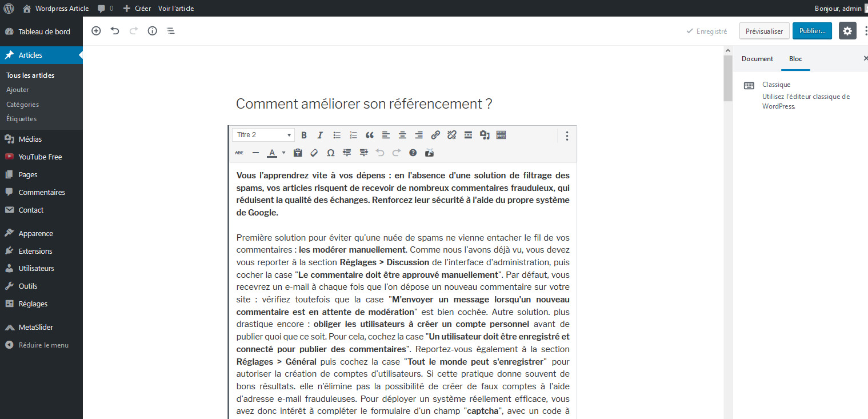Open the Commentaires menu
This screenshot has height=419, width=868.
pyautogui.click(x=41, y=192)
